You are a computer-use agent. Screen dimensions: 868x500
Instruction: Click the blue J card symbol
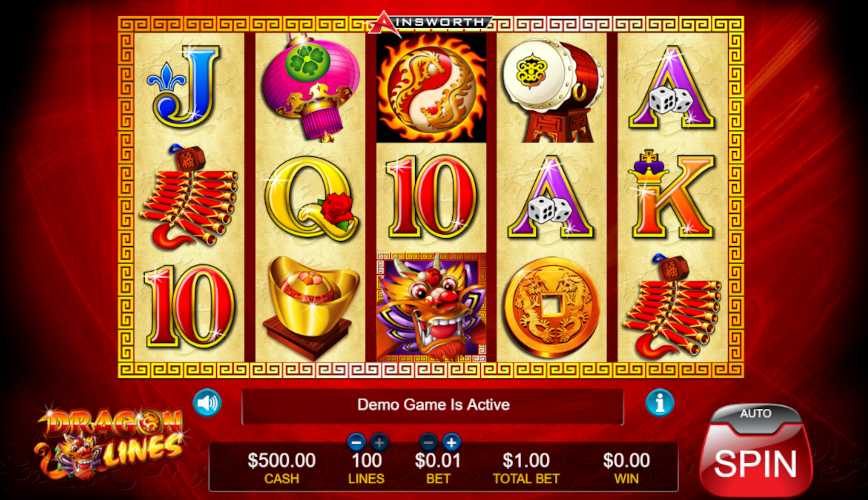[182, 87]
